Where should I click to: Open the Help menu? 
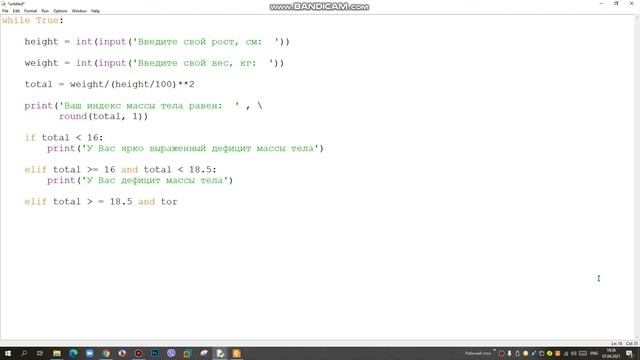pos(95,11)
